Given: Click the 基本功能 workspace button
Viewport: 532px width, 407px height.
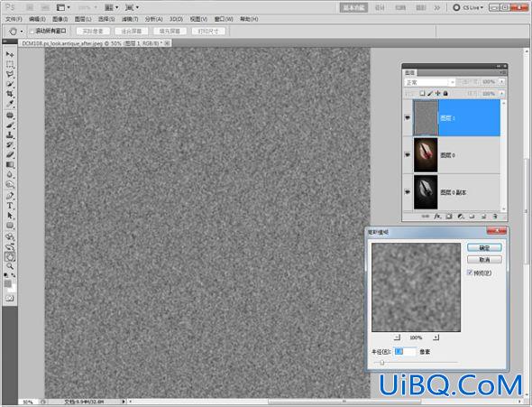Looking at the screenshot, I should tap(353, 7).
